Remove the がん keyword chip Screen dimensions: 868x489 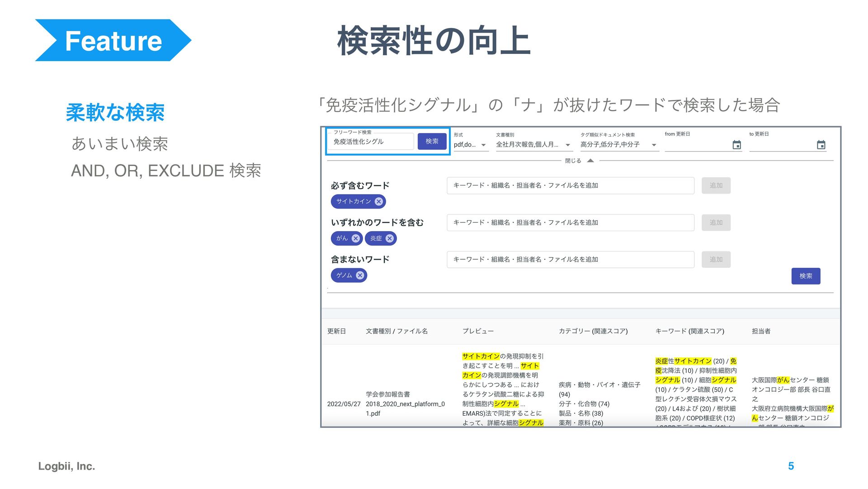[356, 238]
